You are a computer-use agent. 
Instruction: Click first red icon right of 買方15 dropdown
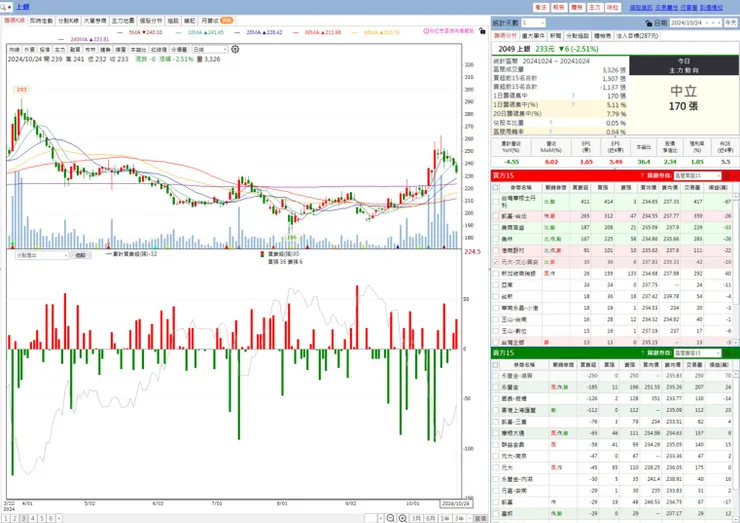[727, 176]
